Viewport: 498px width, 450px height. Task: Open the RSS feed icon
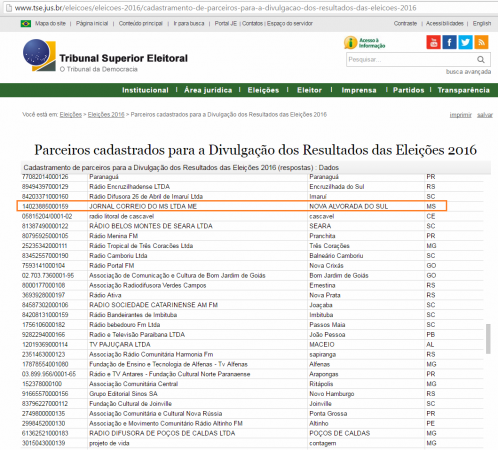pos(481,42)
